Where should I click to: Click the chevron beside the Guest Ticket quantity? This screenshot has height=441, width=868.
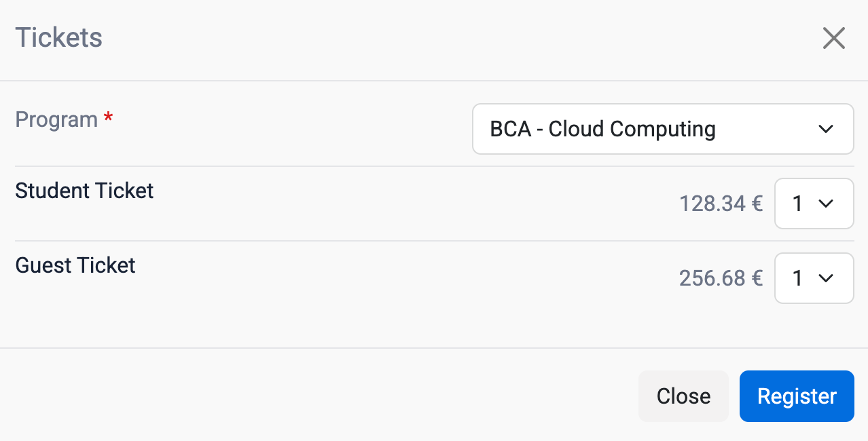826,278
